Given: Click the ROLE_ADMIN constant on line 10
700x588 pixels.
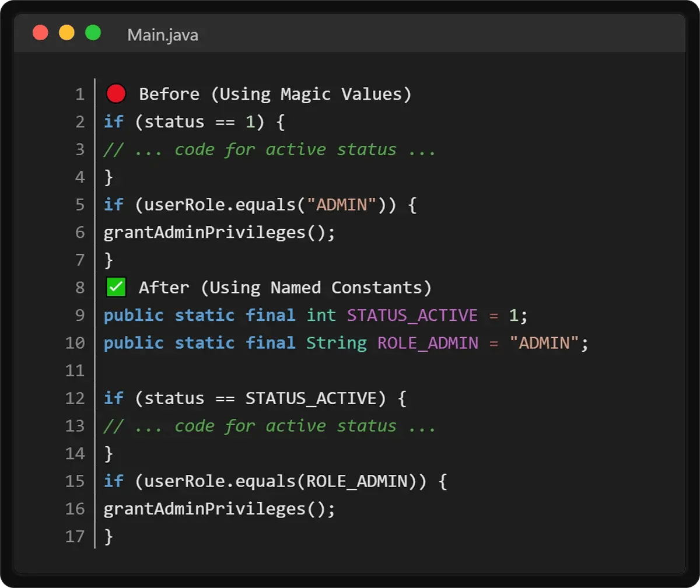Looking at the screenshot, I should click(428, 343).
